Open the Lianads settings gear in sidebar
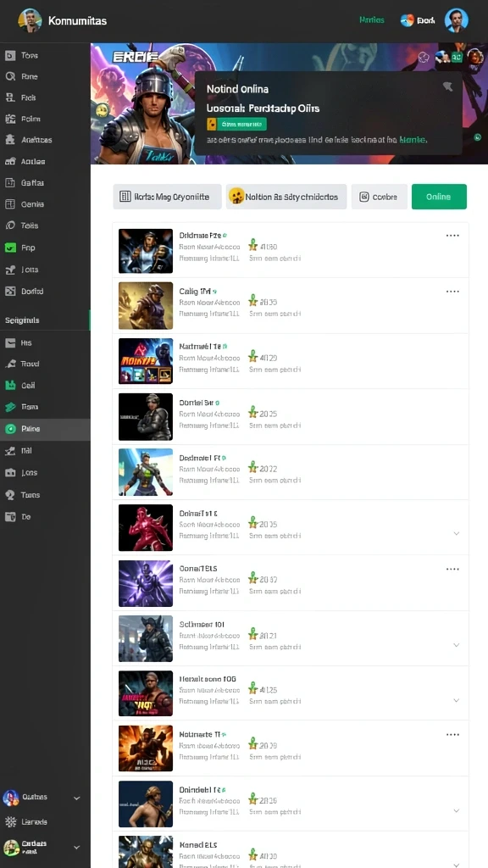 10,822
